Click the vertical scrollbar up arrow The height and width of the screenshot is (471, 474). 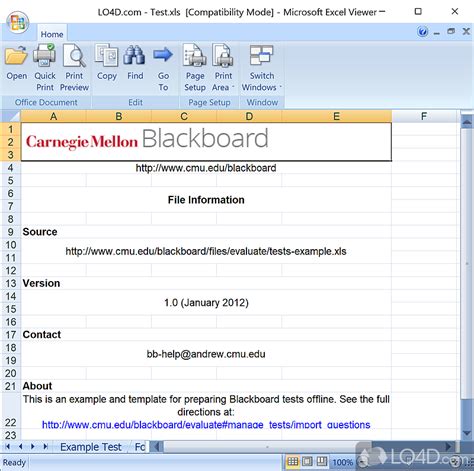click(x=467, y=122)
